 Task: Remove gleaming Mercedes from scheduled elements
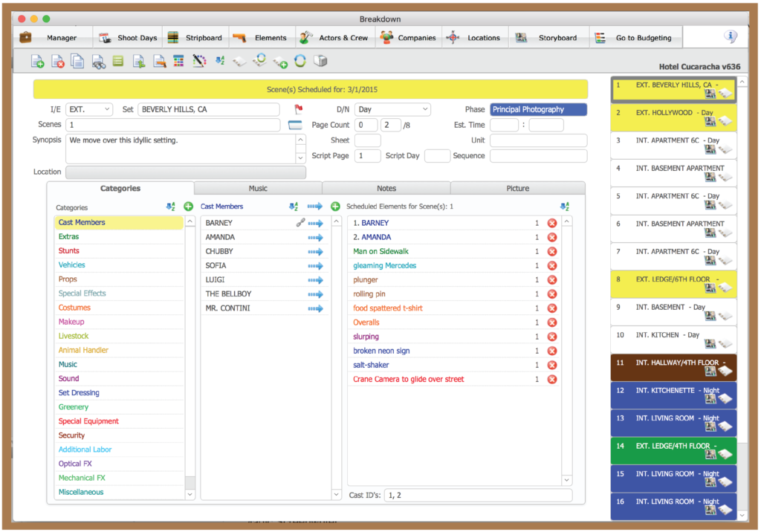pos(552,265)
